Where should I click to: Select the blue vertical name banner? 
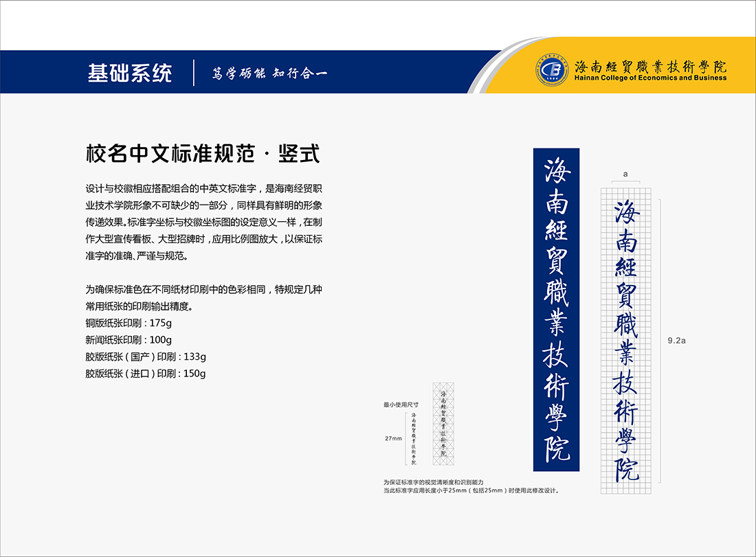pos(556,309)
